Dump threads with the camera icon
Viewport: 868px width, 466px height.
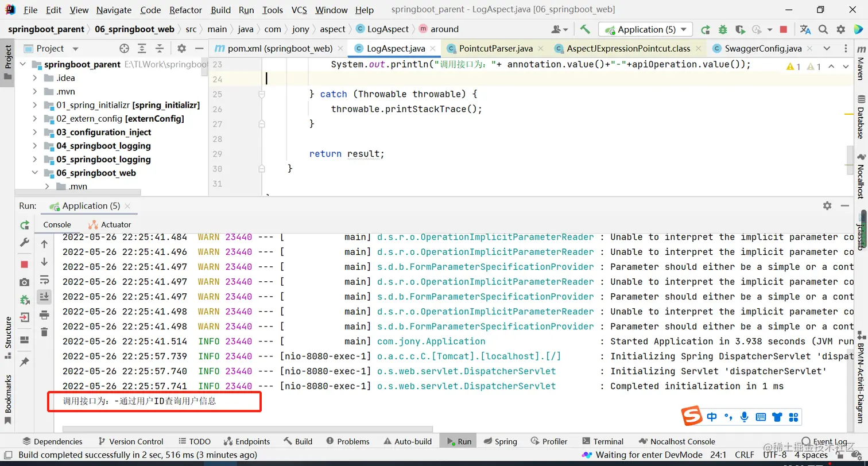[x=25, y=282]
